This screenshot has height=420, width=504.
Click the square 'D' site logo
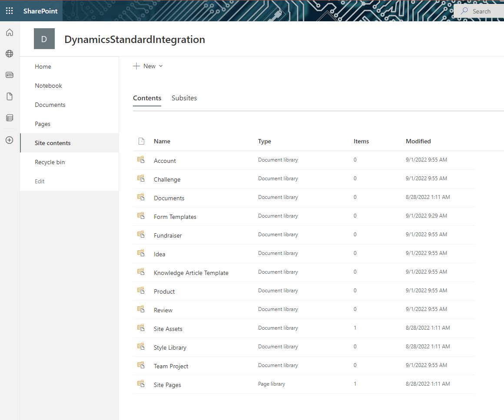44,39
